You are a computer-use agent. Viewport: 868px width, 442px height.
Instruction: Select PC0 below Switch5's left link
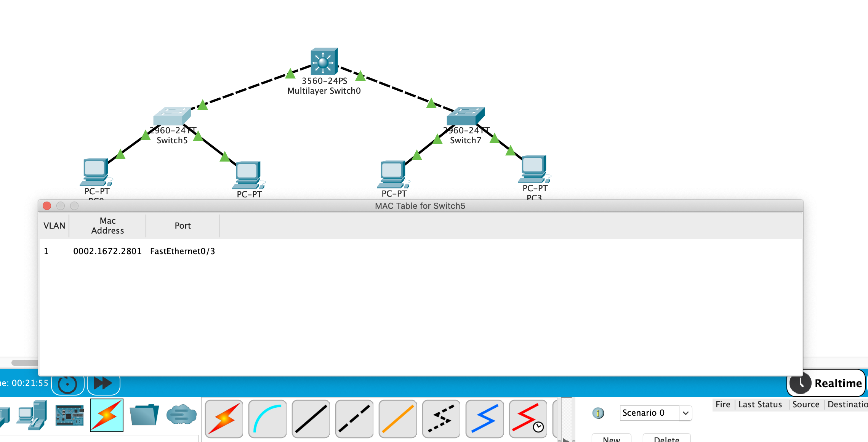click(96, 172)
